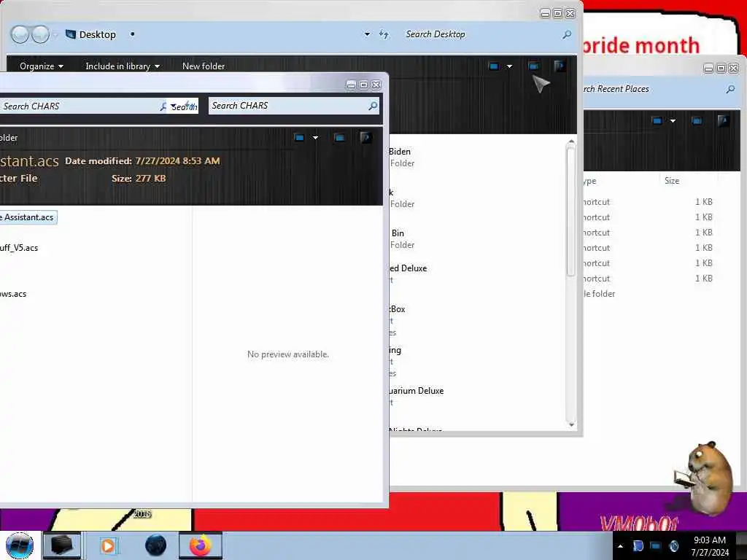This screenshot has width=747, height=560.
Task: Select the Assistant.acs file
Action: pos(28,217)
